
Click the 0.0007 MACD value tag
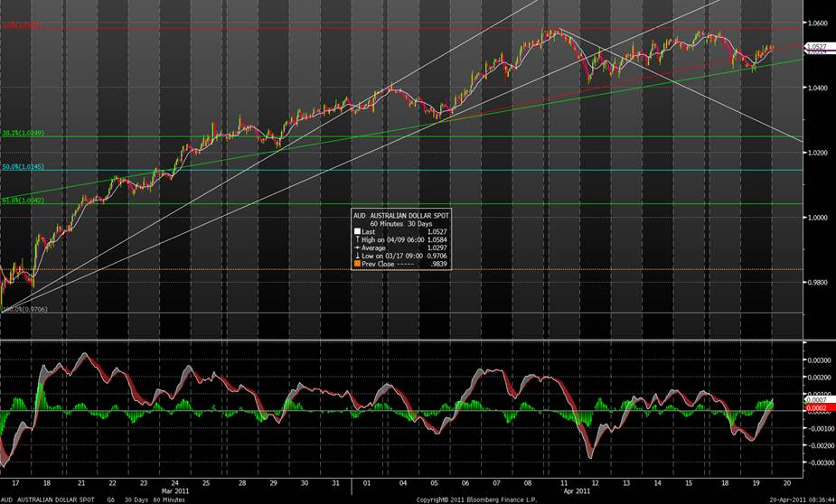pyautogui.click(x=818, y=400)
